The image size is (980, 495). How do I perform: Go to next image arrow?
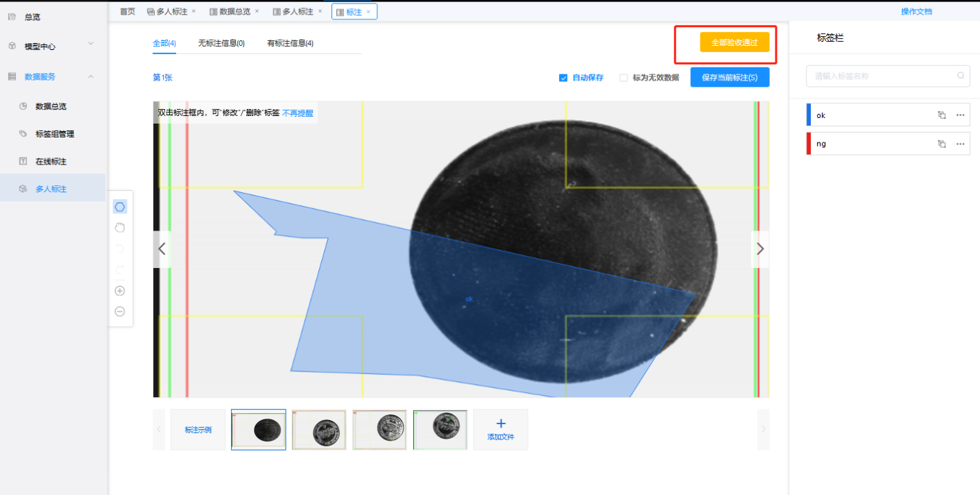[760, 249]
